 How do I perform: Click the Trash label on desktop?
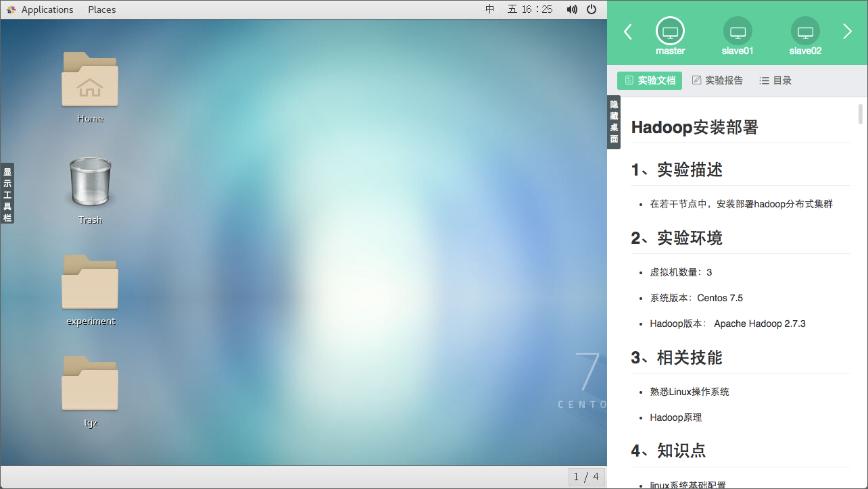[90, 220]
